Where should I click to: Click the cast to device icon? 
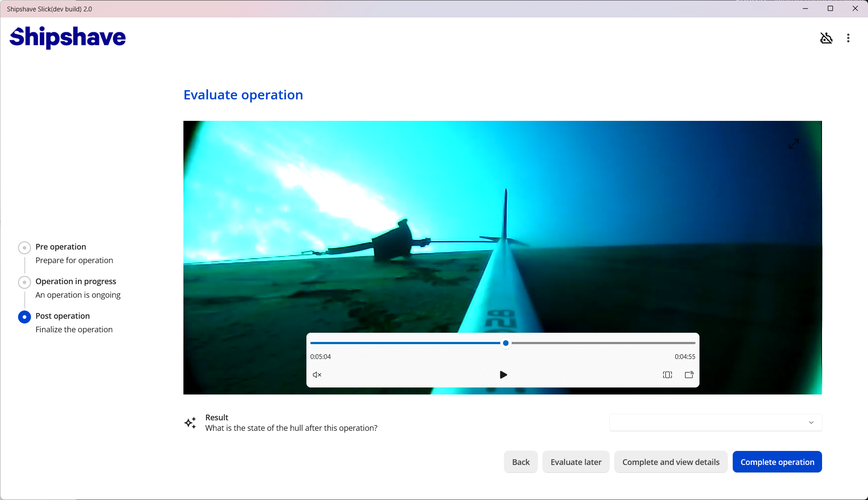689,375
